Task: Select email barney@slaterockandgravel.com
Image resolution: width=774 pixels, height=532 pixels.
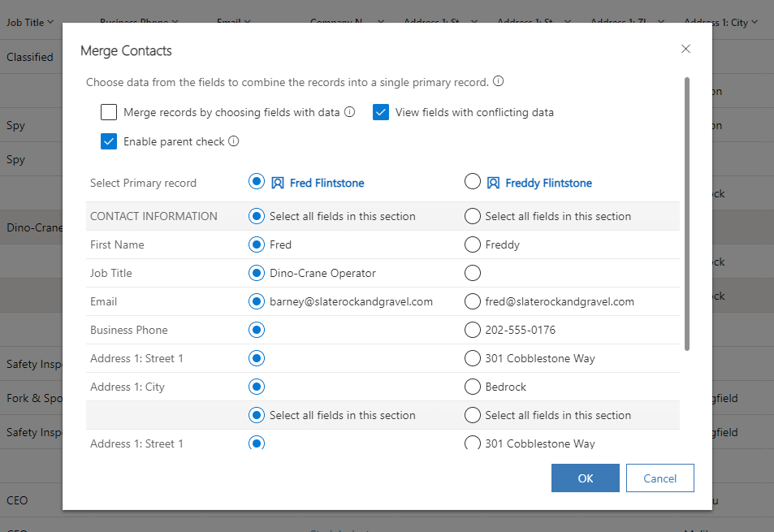Action: (x=257, y=301)
